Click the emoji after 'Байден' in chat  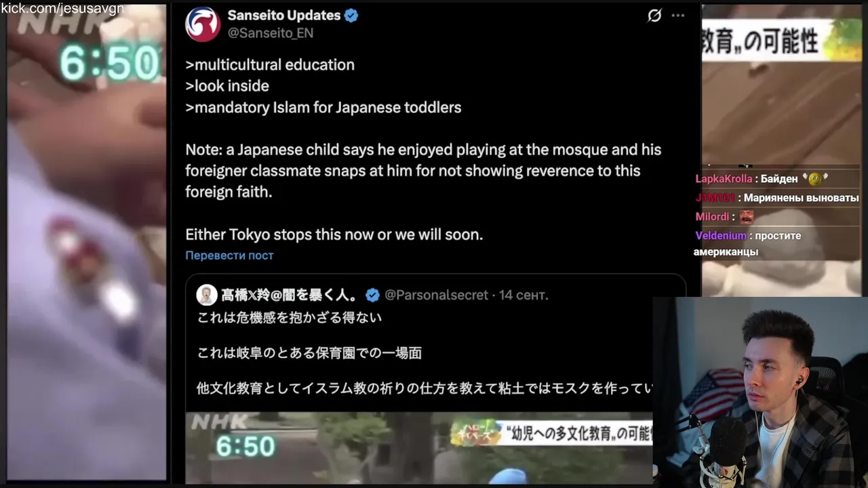click(x=814, y=179)
